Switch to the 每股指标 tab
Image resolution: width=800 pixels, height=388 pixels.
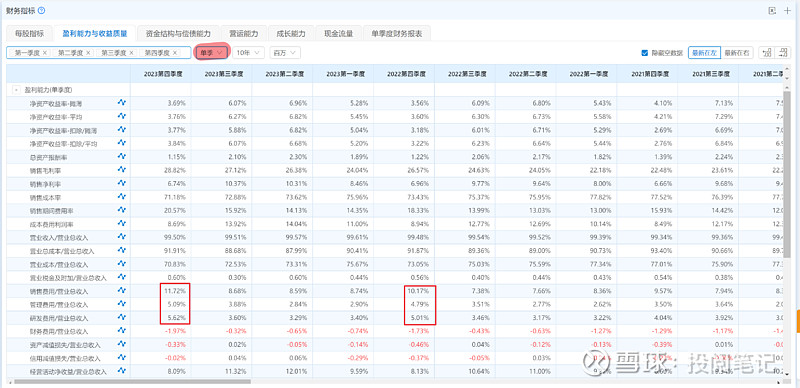pyautogui.click(x=30, y=34)
